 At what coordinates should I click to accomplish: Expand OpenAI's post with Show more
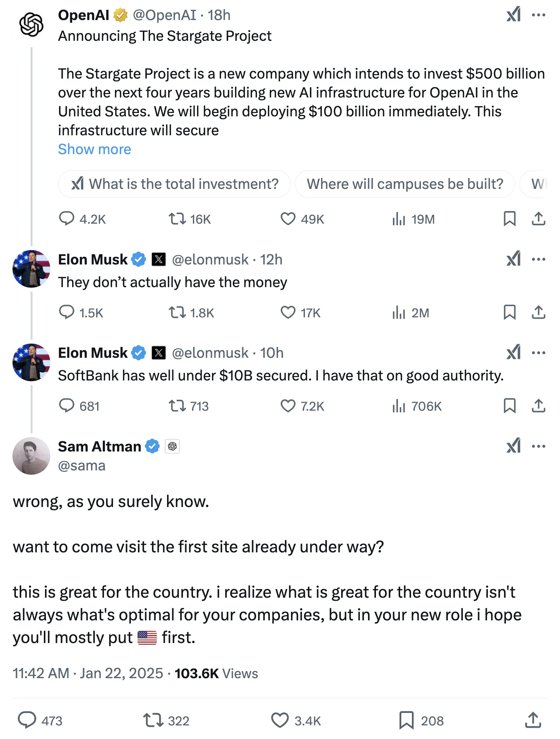[x=94, y=149]
